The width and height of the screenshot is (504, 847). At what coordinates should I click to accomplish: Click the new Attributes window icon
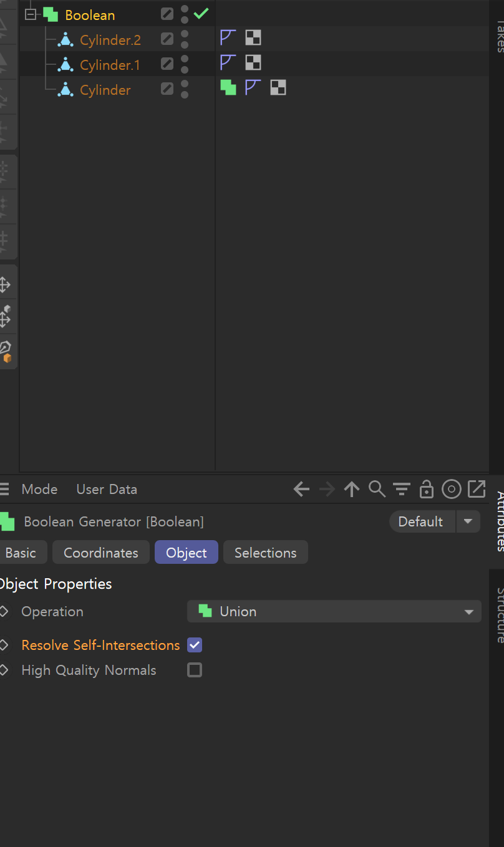477,489
